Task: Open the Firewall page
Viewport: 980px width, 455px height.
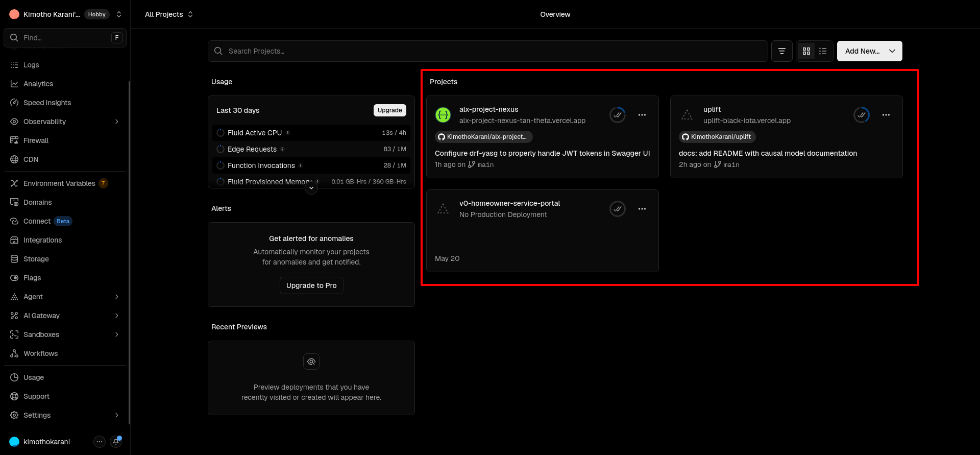Action: 65,140
